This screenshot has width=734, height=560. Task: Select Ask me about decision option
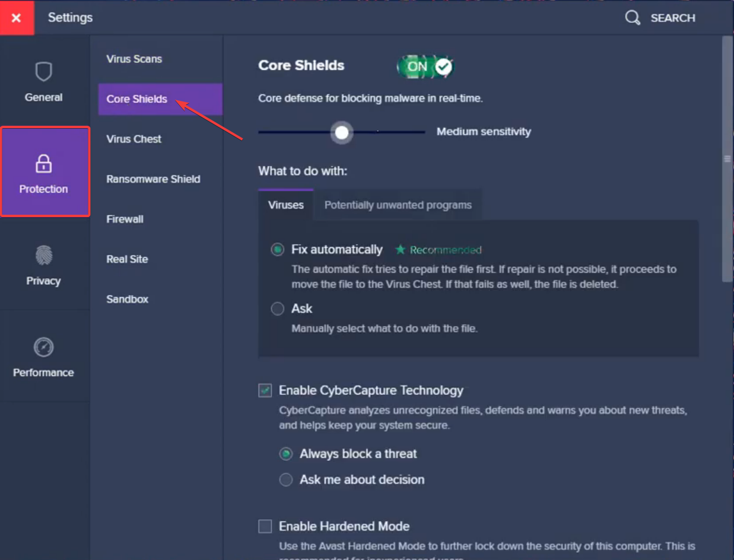tap(286, 479)
